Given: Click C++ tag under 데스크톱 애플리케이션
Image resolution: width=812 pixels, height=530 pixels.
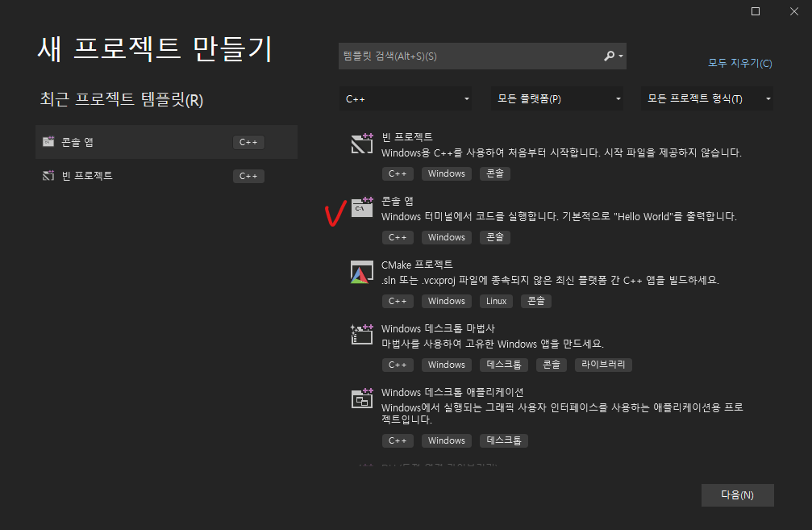Looking at the screenshot, I should [x=398, y=441].
